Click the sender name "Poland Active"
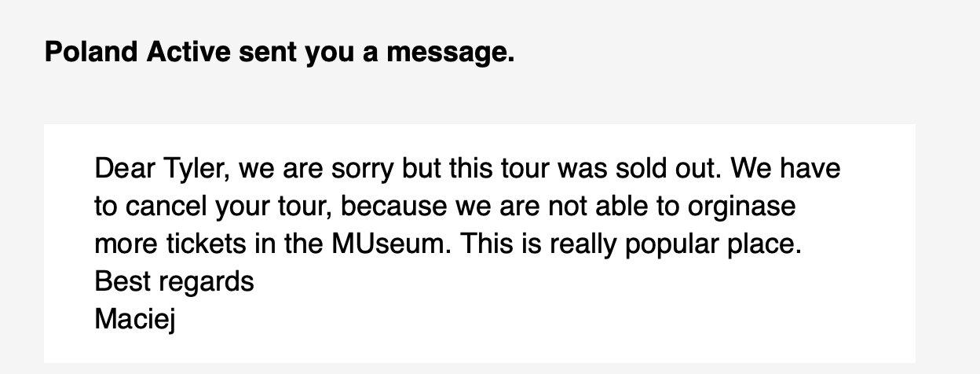 pyautogui.click(x=138, y=53)
